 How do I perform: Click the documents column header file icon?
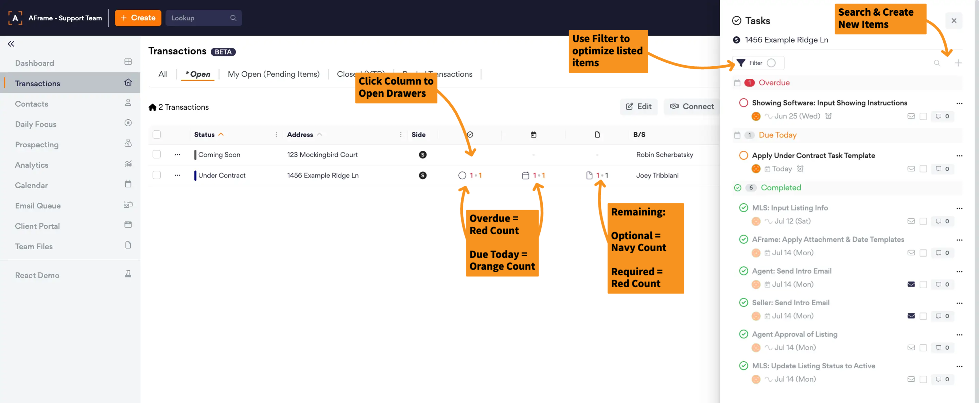(597, 134)
